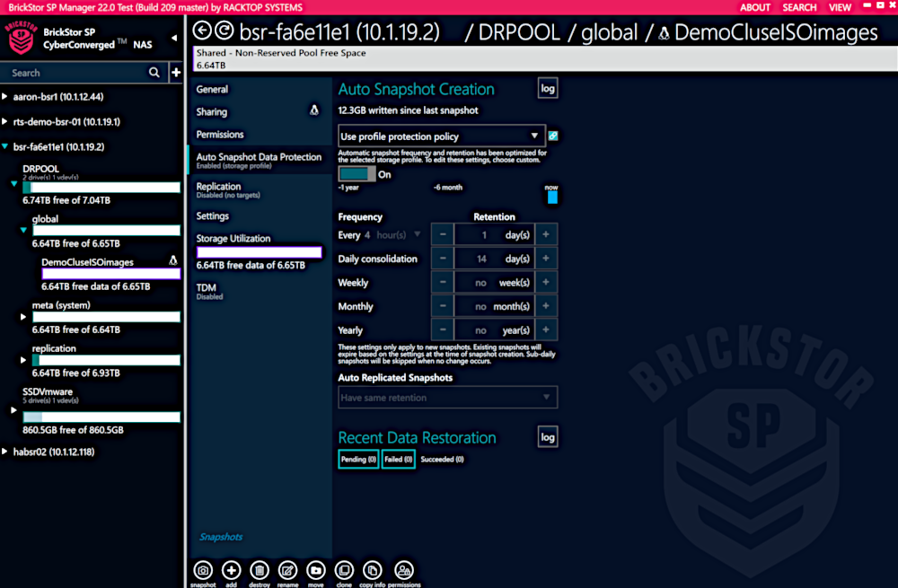Click the rename icon in the bottom toolbar

pyautogui.click(x=287, y=570)
